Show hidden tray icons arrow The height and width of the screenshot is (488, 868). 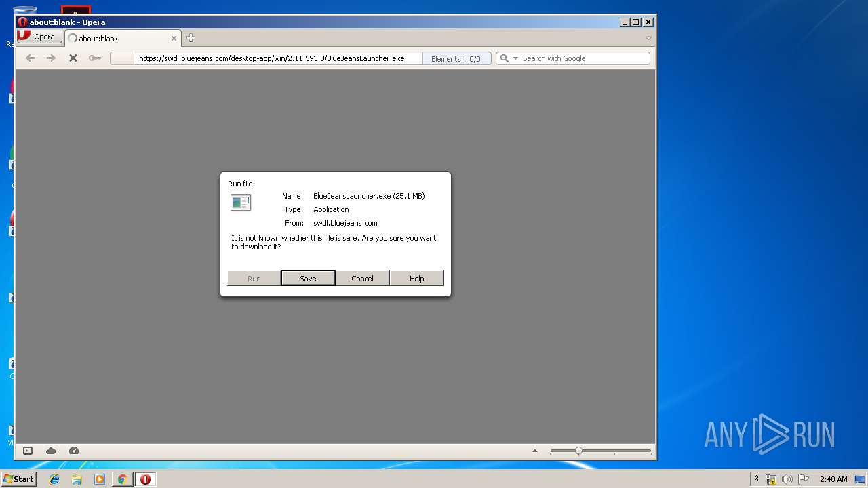(x=756, y=479)
